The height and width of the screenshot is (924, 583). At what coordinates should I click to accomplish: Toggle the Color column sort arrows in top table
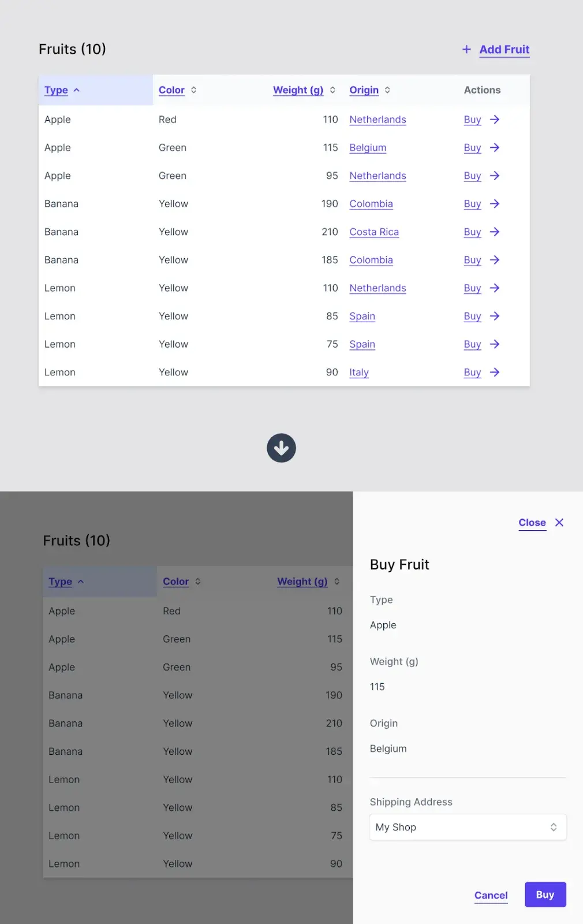pos(193,90)
